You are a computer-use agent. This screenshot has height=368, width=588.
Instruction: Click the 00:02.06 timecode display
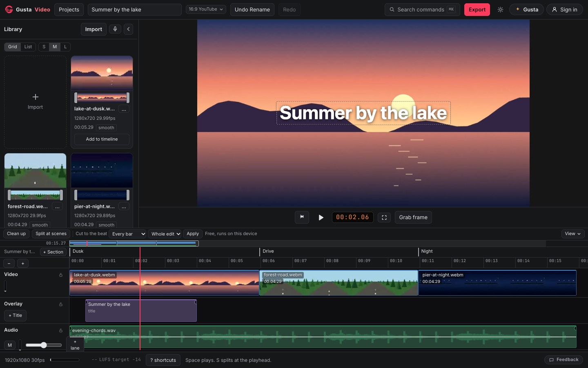352,218
